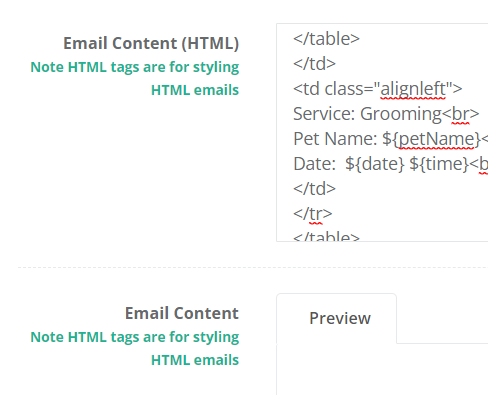Screen dimensions: 488x395
Task: Click the lower 'Note HTML tags are for styling' hint
Action: tap(135, 337)
